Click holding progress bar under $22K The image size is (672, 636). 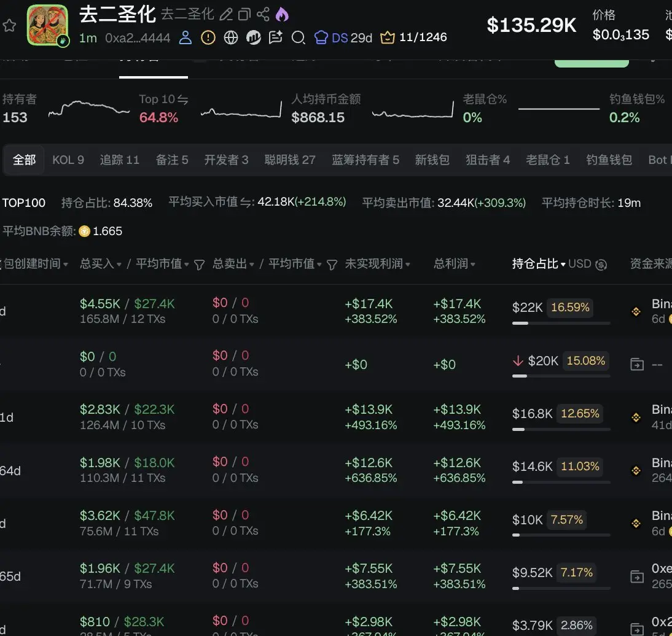click(x=561, y=324)
